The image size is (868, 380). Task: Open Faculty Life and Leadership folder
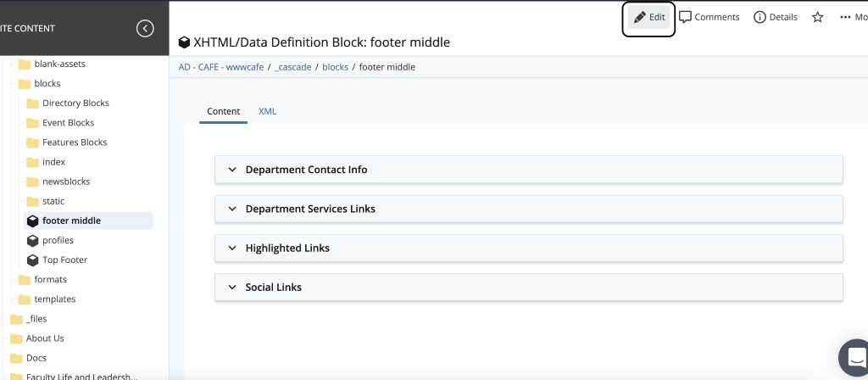click(81, 377)
